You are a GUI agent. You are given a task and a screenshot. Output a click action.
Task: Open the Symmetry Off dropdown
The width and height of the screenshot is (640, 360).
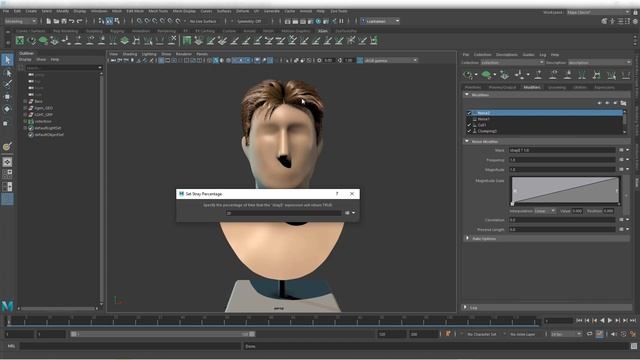click(x=249, y=21)
